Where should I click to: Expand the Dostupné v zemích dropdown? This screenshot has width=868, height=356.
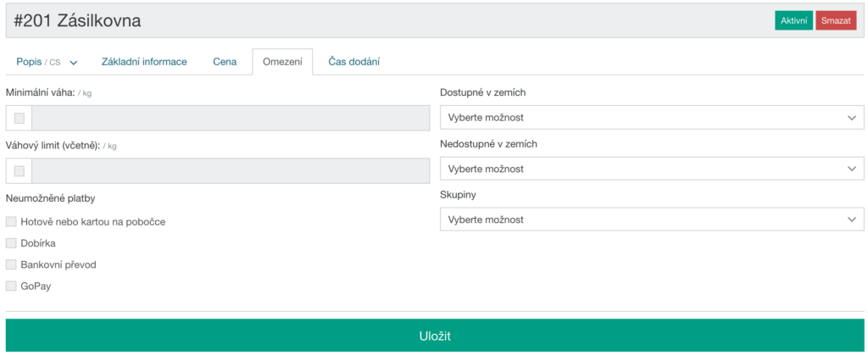point(651,118)
